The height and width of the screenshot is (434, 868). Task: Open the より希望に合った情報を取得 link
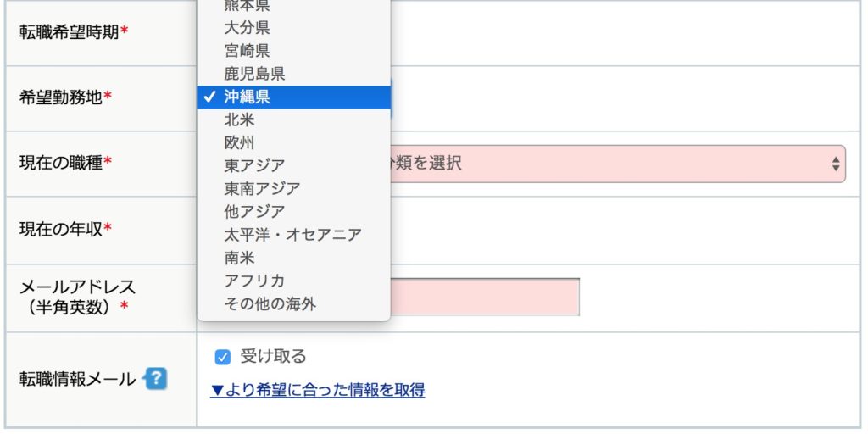point(318,390)
